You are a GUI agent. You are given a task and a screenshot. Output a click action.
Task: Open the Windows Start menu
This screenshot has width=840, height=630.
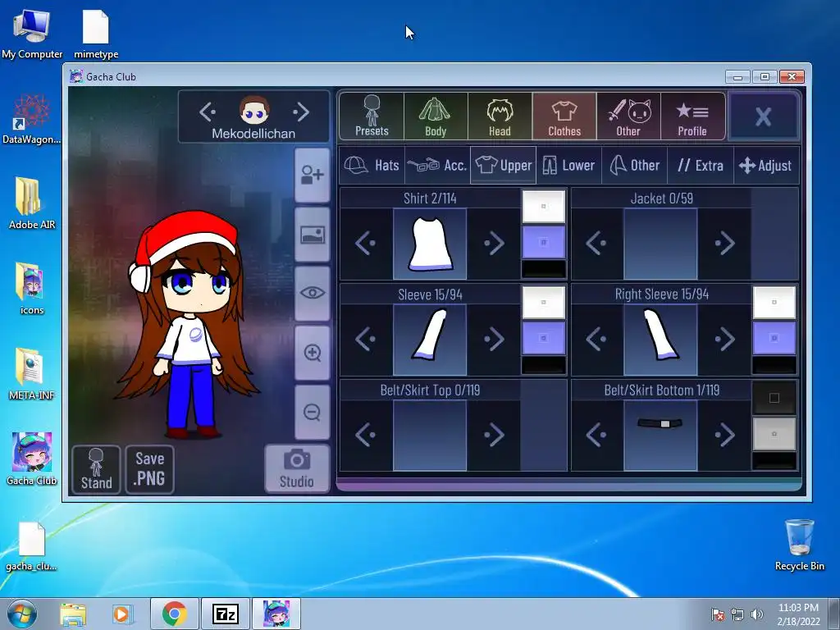pyautogui.click(x=22, y=614)
